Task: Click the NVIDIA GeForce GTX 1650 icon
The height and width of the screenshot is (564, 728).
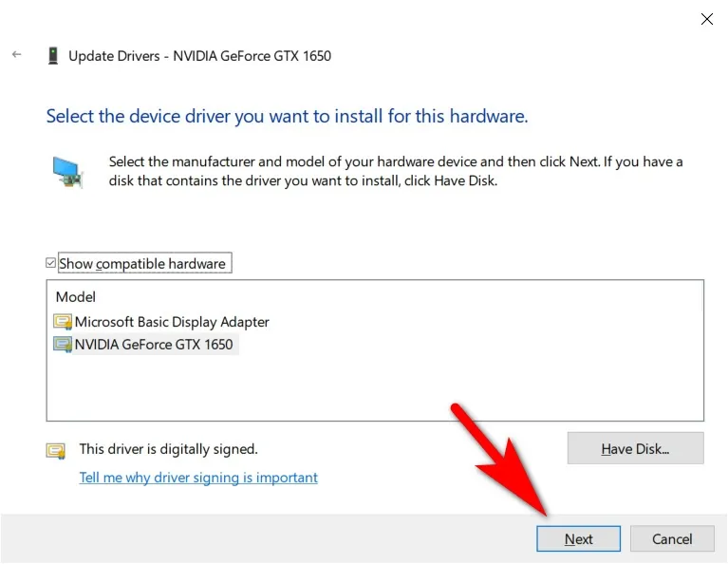Action: click(63, 345)
